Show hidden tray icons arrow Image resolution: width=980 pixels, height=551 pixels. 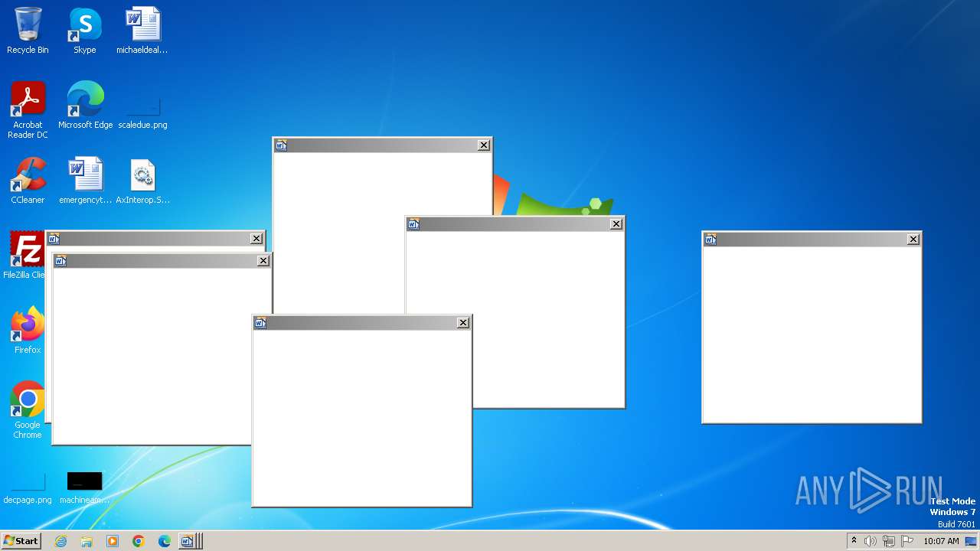pyautogui.click(x=854, y=541)
